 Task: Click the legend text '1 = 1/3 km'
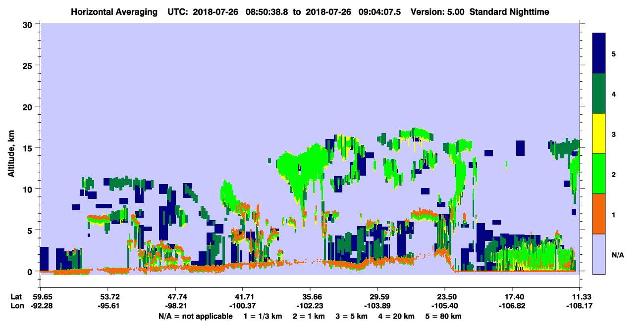coord(263,316)
